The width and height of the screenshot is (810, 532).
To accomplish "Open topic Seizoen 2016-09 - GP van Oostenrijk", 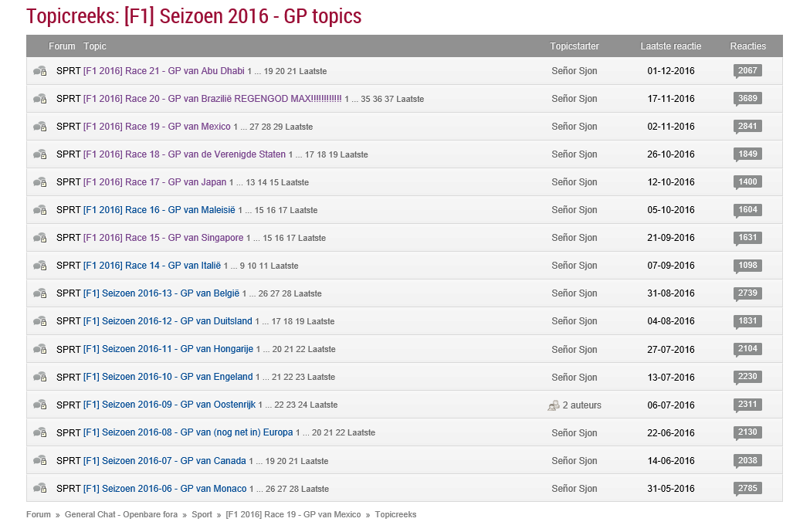I will (169, 405).
